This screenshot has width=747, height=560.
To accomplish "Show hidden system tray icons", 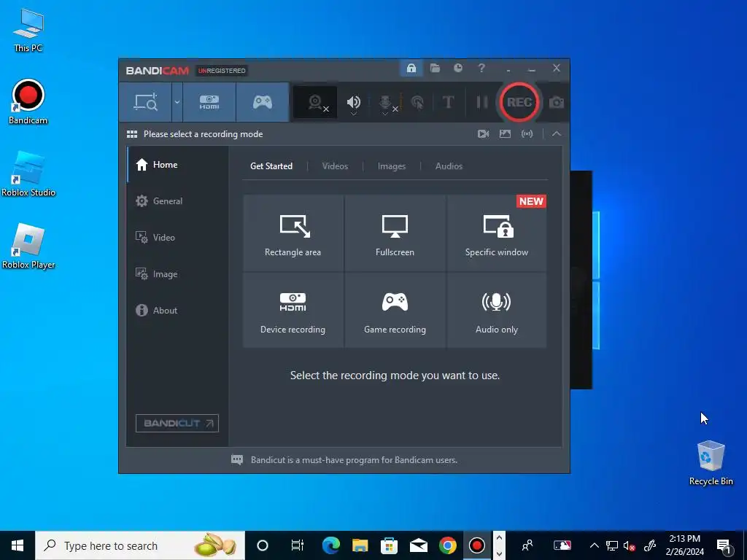I will click(x=594, y=545).
